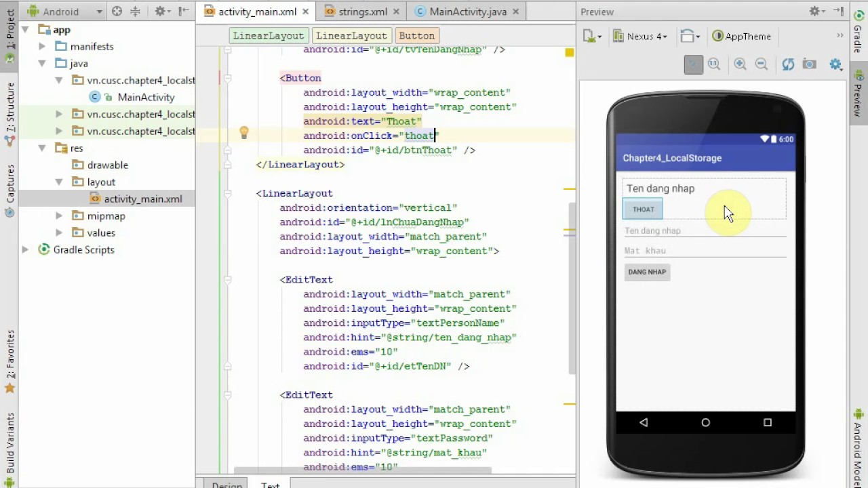Image resolution: width=868 pixels, height=488 pixels.
Task: Take a screenshot of preview with camera icon
Action: click(809, 64)
